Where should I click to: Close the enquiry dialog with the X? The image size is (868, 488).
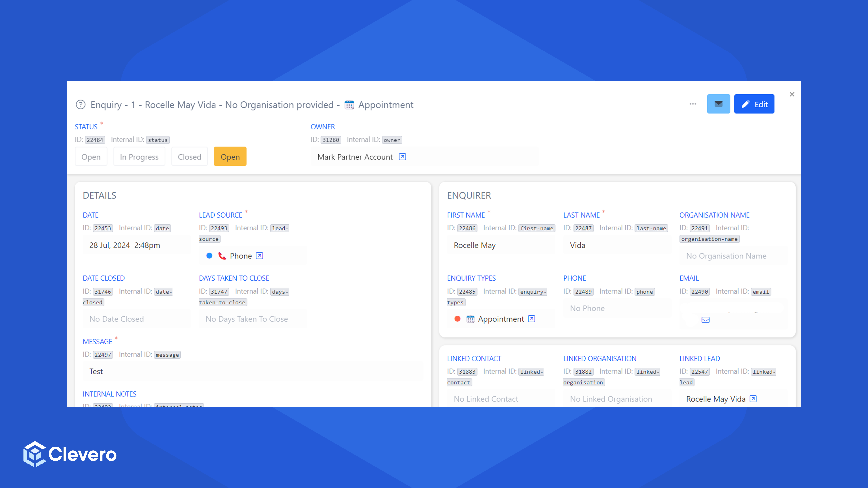pos(792,94)
